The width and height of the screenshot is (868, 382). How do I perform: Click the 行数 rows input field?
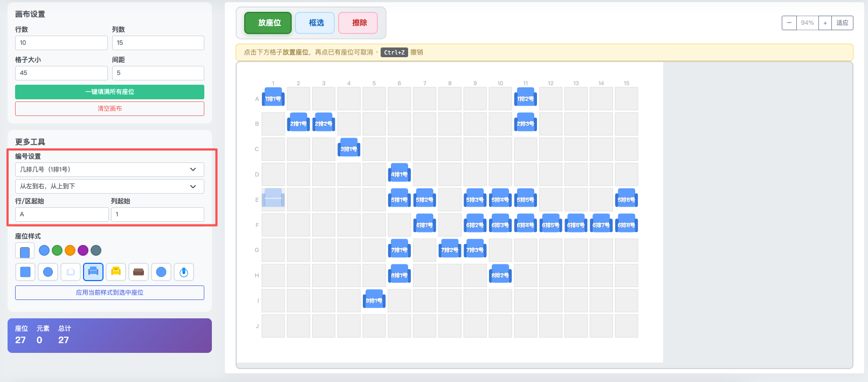[61, 43]
